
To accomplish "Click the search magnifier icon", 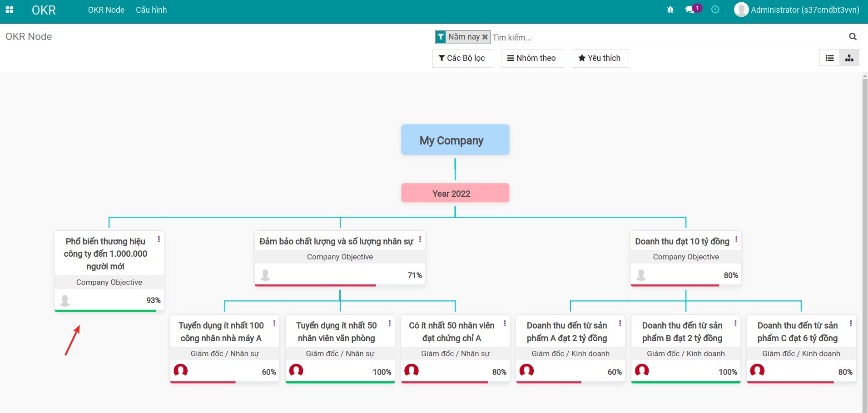I will pos(853,36).
